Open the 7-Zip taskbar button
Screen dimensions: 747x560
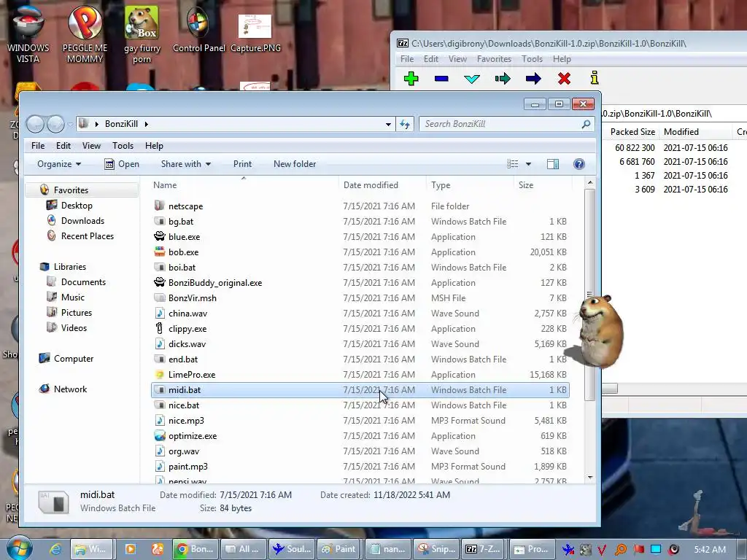tap(484, 549)
